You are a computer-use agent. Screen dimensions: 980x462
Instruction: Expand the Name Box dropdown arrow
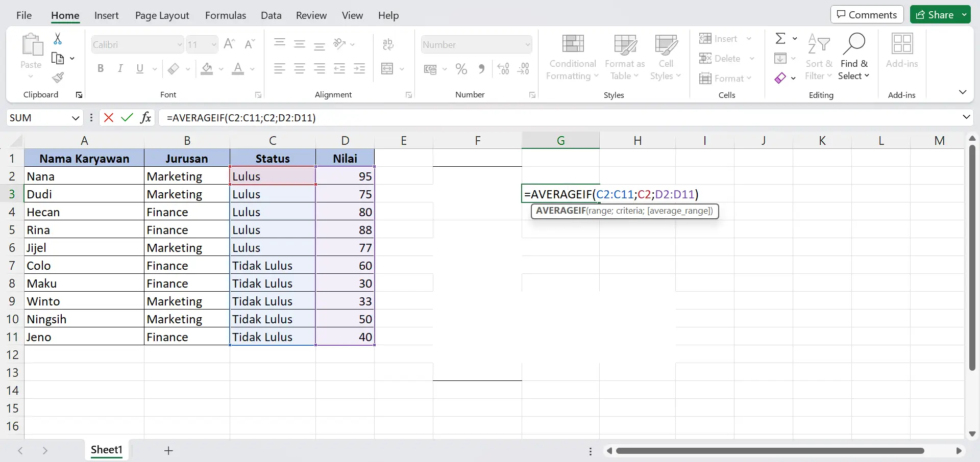tap(76, 118)
